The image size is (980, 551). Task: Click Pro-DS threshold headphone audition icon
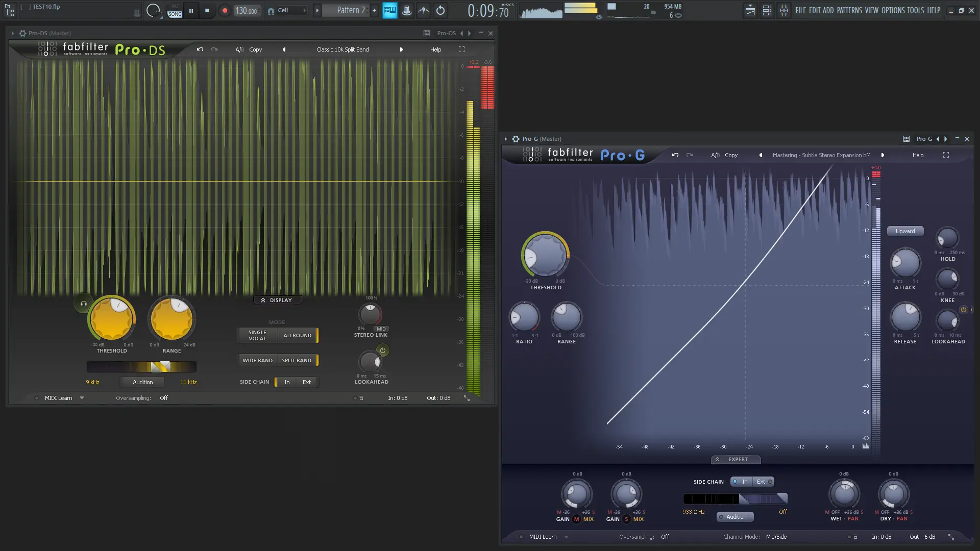coord(83,304)
